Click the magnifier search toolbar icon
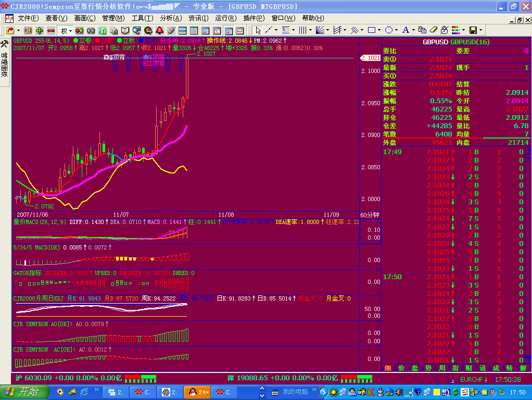The height and width of the screenshot is (400, 532). 137,31
